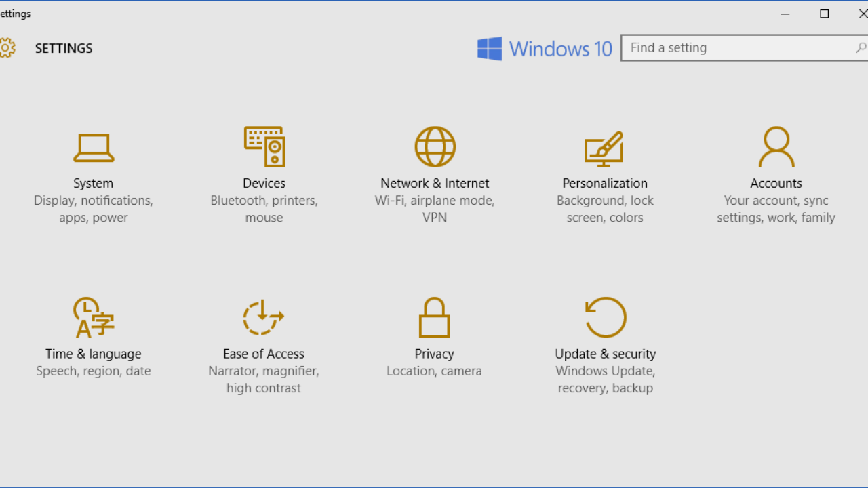Click the "Display, notifications, apps, power" description
Viewport: 868px width, 488px height.
pos(94,209)
